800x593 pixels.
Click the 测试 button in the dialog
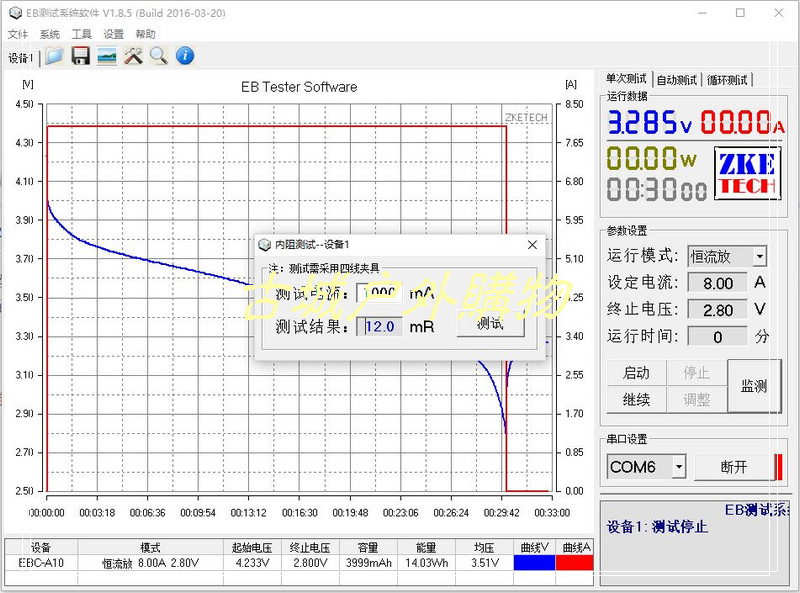coord(490,324)
